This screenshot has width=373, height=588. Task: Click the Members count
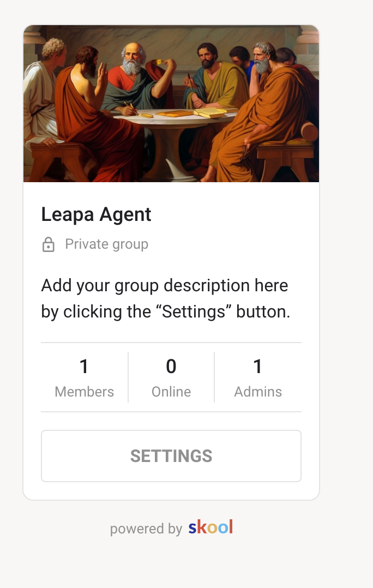pyautogui.click(x=84, y=367)
